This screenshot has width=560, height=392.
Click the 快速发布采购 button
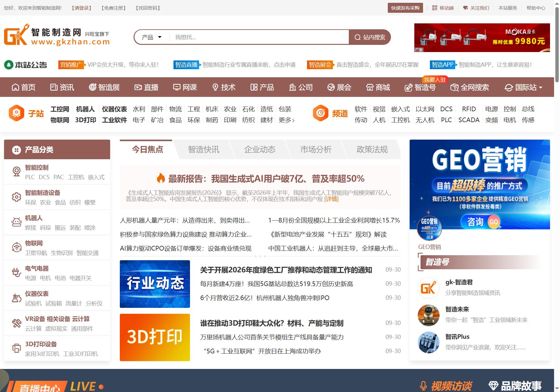[x=405, y=8]
